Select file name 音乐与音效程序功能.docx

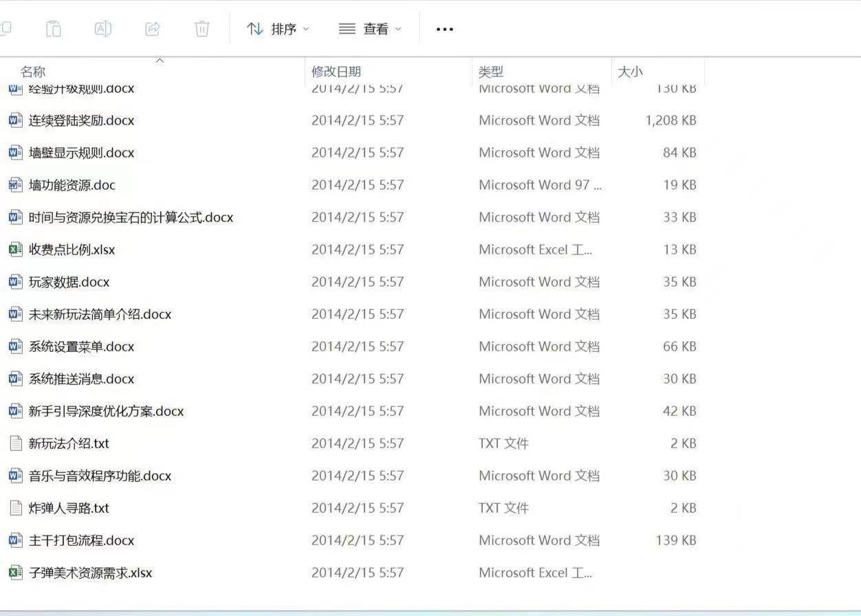pyautogui.click(x=100, y=476)
